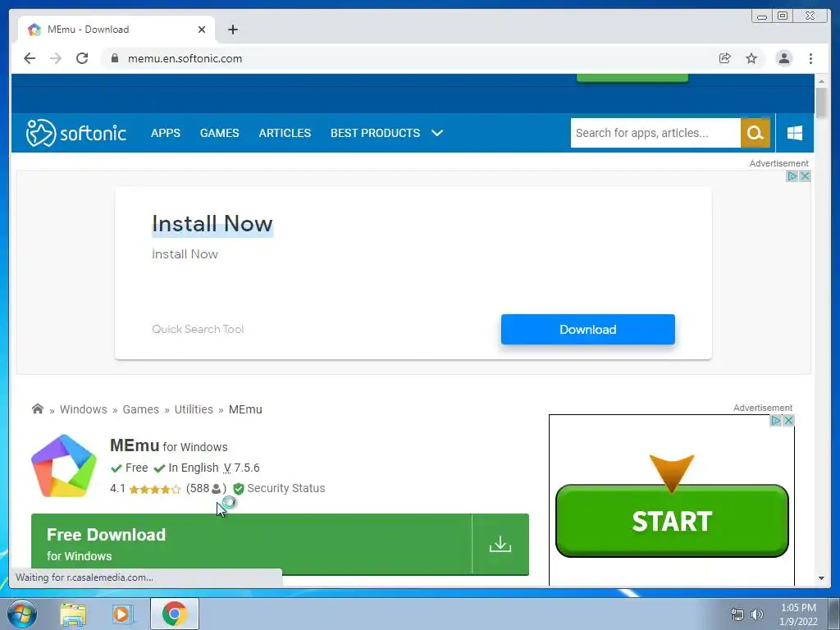840x630 pixels.
Task: Click the AdChoices icon on top banner ad
Action: coord(792,176)
